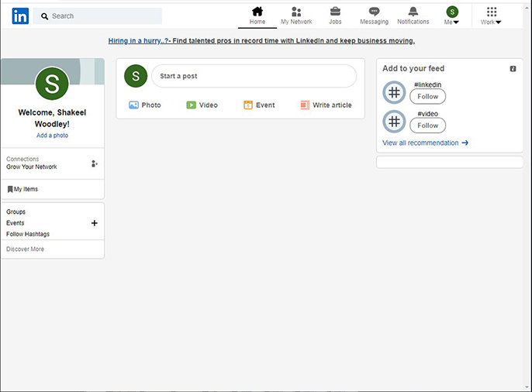The width and height of the screenshot is (532, 392).
Task: Open Events in the sidebar
Action: point(16,223)
